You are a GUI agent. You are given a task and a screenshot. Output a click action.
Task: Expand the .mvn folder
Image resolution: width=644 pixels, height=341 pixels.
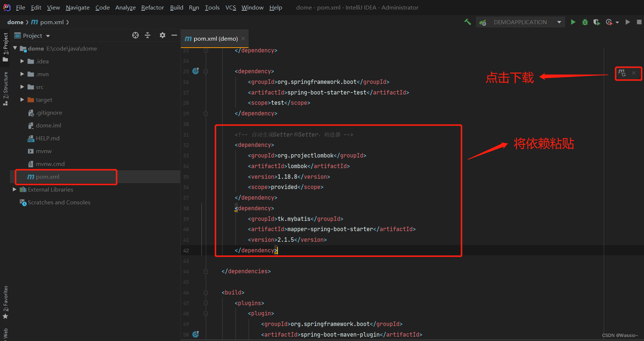(22, 74)
